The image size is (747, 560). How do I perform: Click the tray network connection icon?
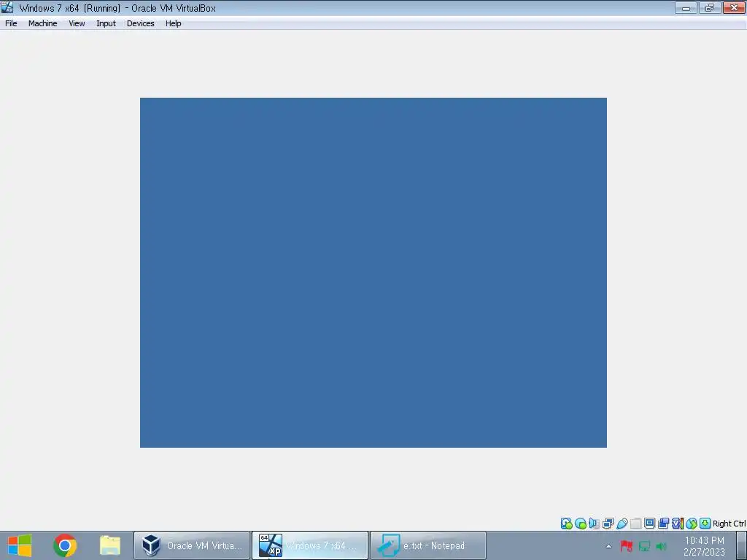[x=644, y=546]
